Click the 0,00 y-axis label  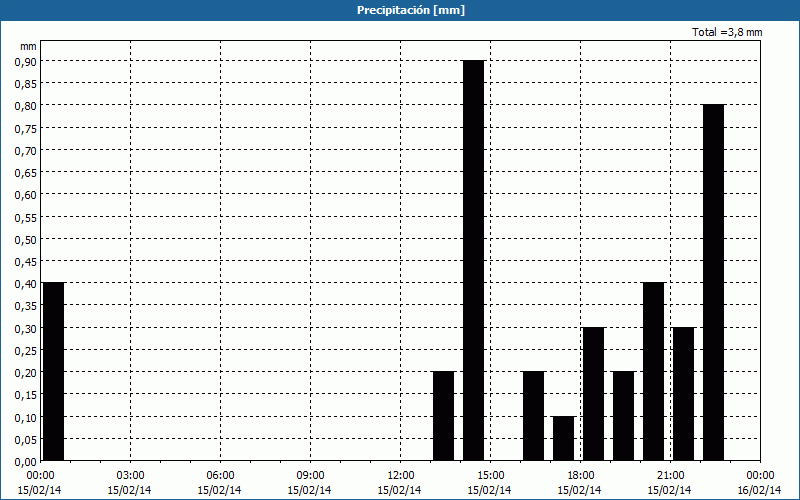[x=26, y=461]
